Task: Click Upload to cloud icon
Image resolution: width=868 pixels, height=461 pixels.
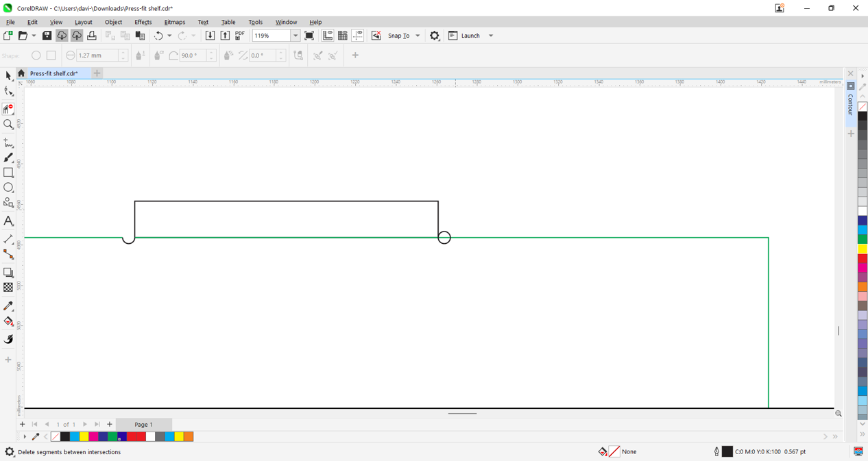Action: (x=77, y=36)
